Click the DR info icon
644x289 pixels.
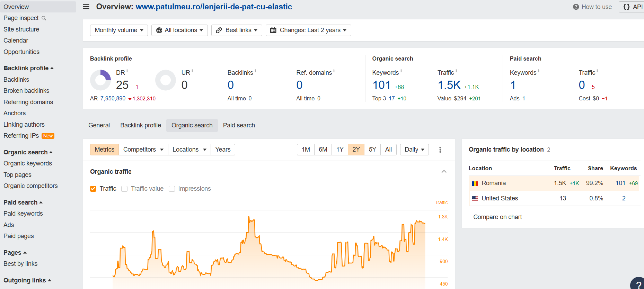[127, 71]
